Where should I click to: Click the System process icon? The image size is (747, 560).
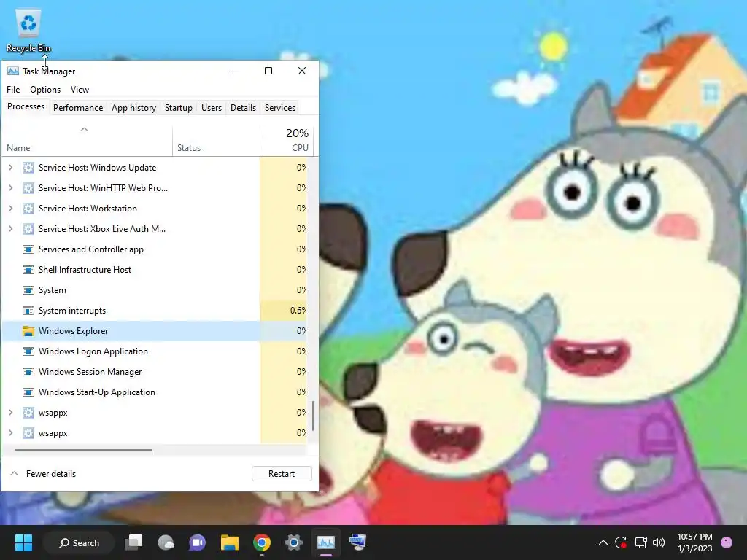click(x=28, y=290)
